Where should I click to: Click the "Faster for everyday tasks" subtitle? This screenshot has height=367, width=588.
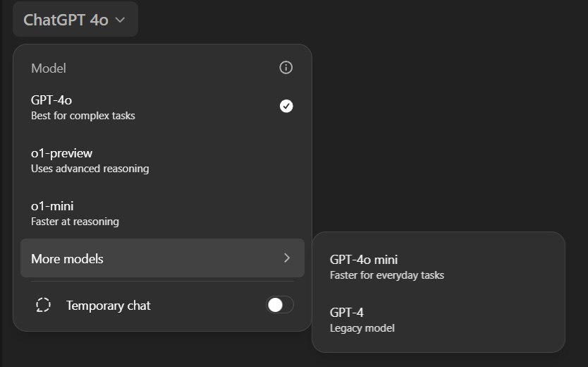[x=387, y=275]
